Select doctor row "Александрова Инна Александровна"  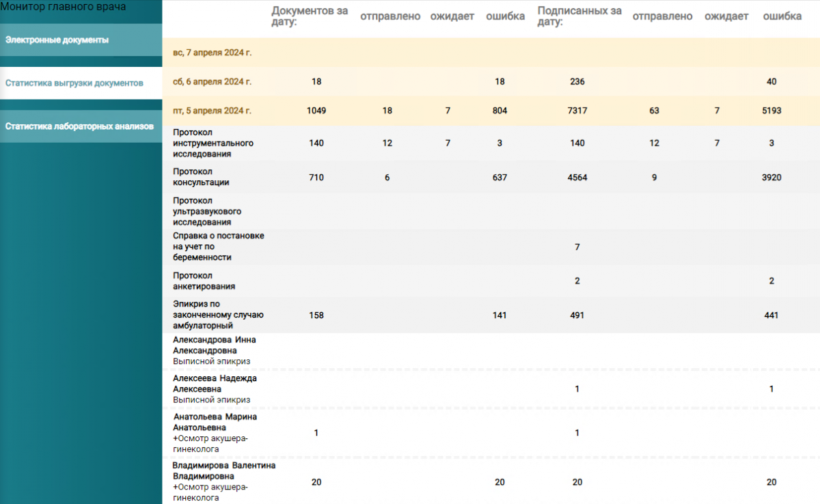click(x=491, y=350)
